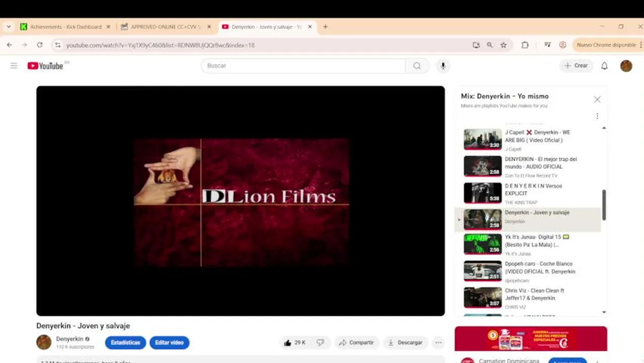Screen dimensions: 644x363
Task: Open the Denyerkin channel name link
Action: point(70,339)
